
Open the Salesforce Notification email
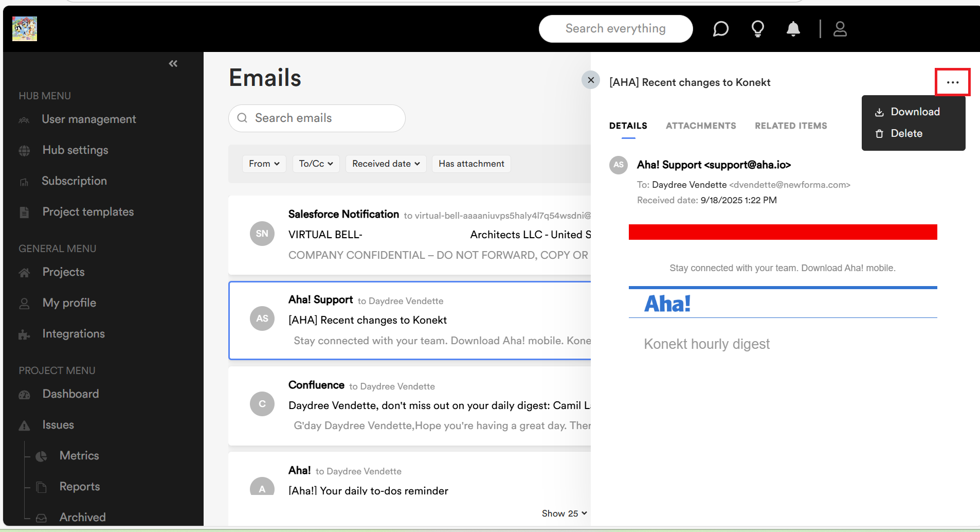[410, 235]
